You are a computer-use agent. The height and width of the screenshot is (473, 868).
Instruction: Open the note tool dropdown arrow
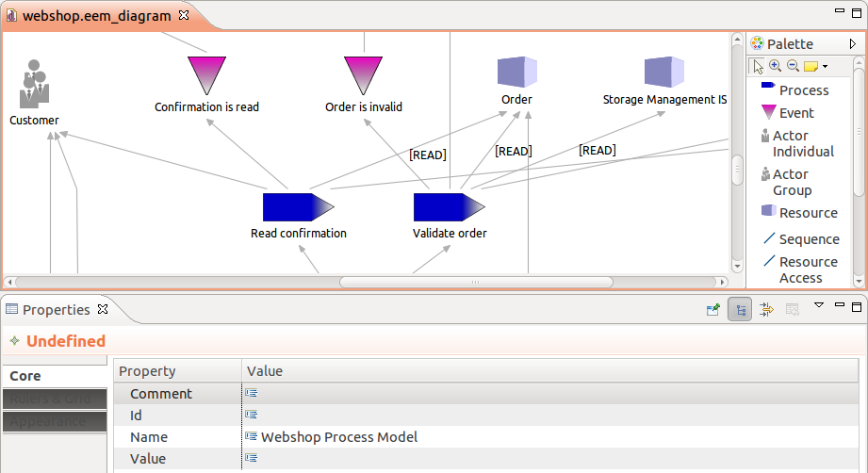(x=825, y=66)
